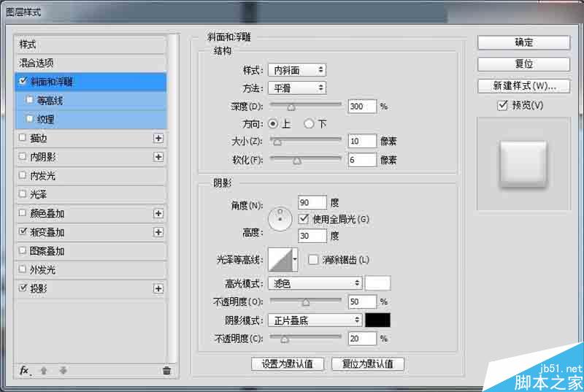Screen dimensions: 584x392
Task: Select 外发光 effect row
Action: click(91, 269)
